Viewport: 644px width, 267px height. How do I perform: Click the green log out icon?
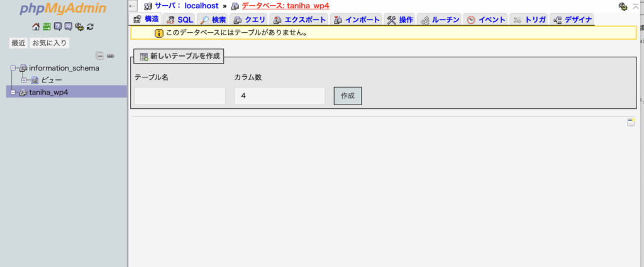(47, 26)
